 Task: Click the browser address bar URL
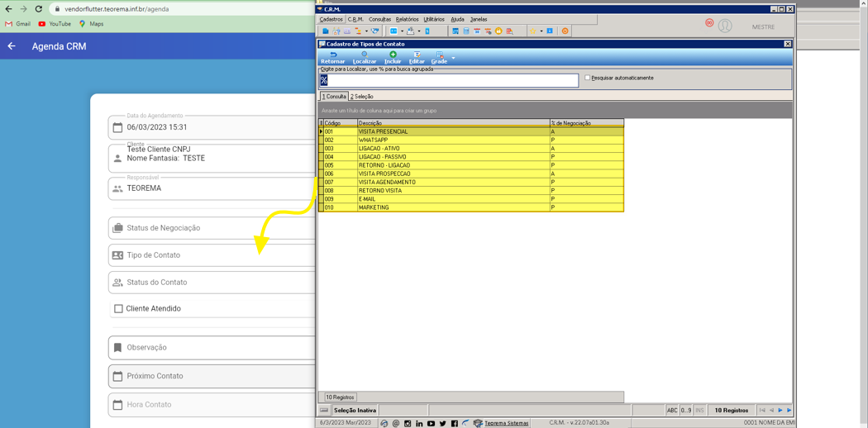coord(117,9)
